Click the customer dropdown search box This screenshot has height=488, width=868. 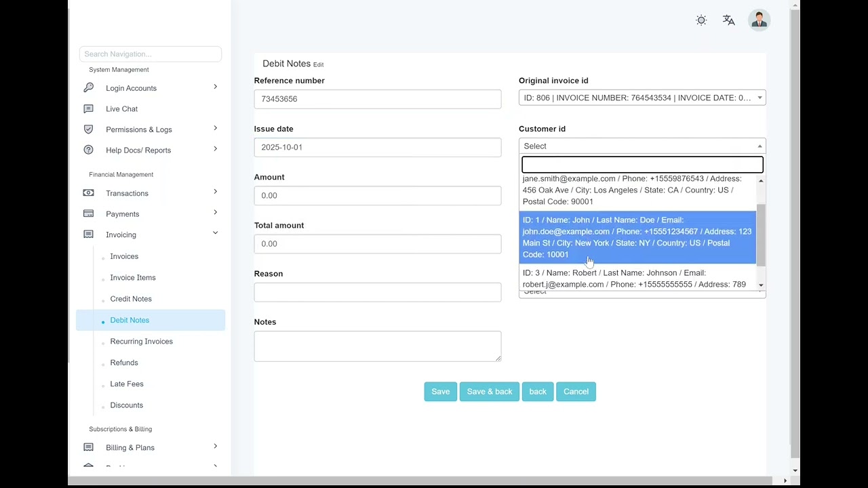click(x=642, y=164)
